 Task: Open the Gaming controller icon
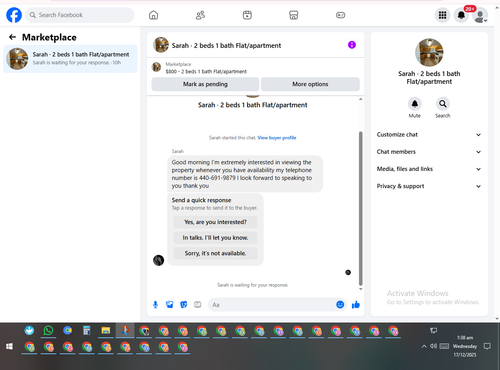340,15
